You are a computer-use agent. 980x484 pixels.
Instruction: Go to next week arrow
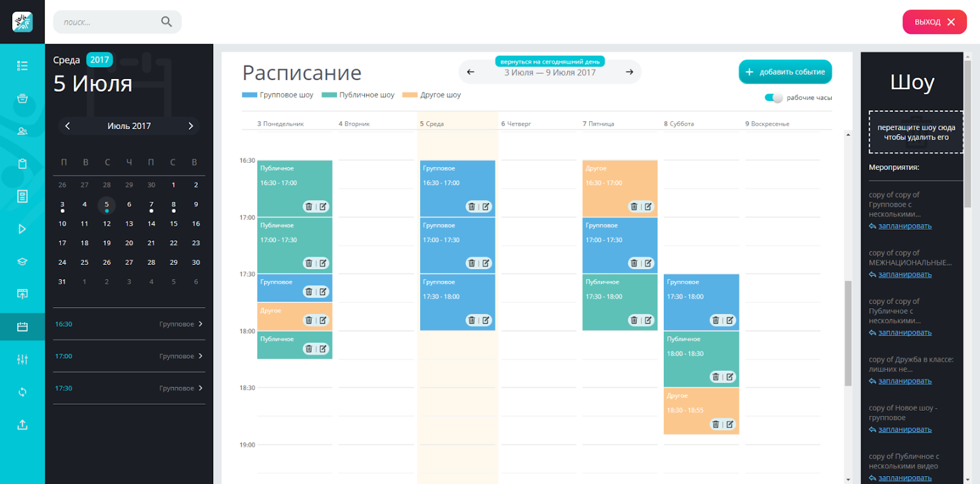(x=629, y=72)
